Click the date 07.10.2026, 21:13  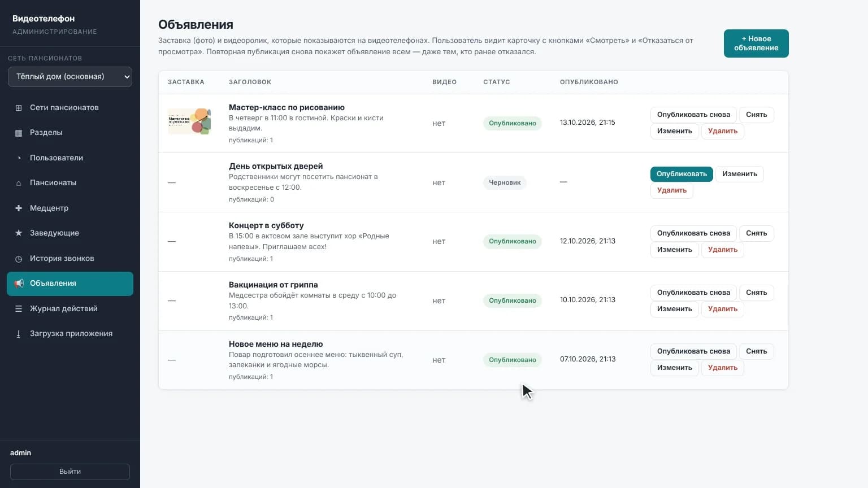tap(588, 359)
